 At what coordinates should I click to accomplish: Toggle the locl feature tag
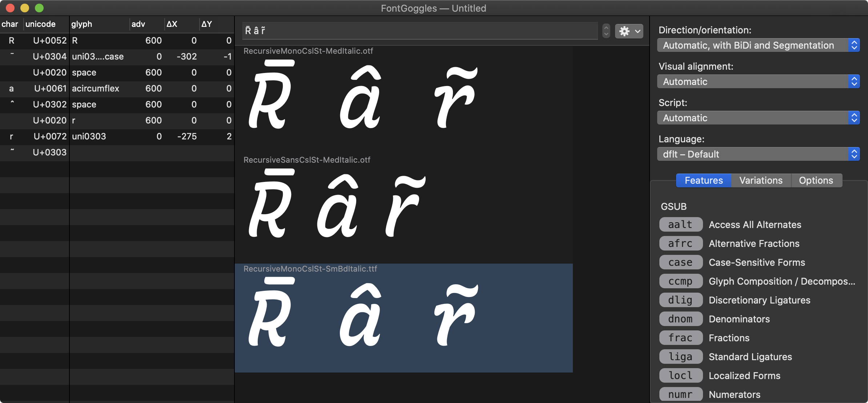[681, 375]
